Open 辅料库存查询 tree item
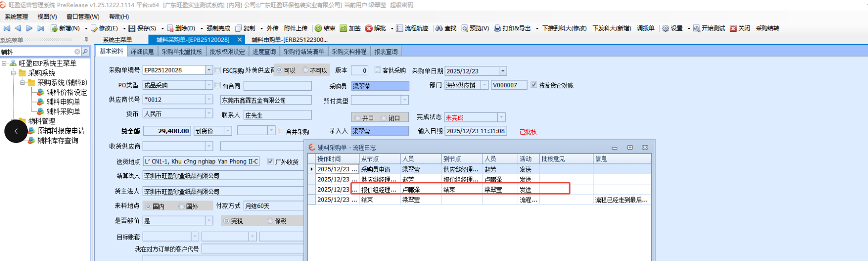Viewport: 868px width, 261px height. click(58, 141)
